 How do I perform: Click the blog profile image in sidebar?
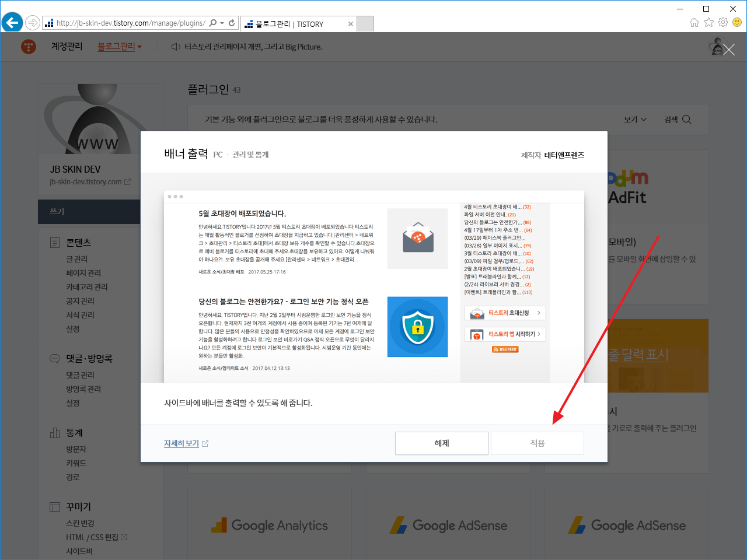100,119
